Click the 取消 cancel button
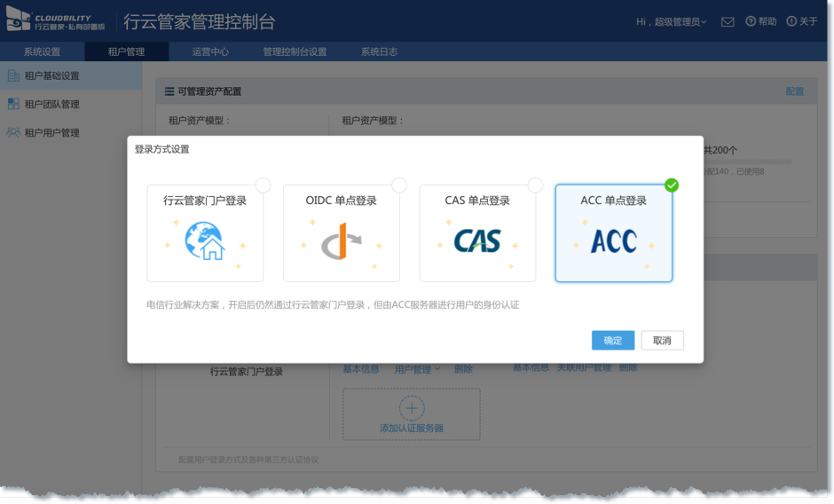834x504 pixels. point(662,341)
